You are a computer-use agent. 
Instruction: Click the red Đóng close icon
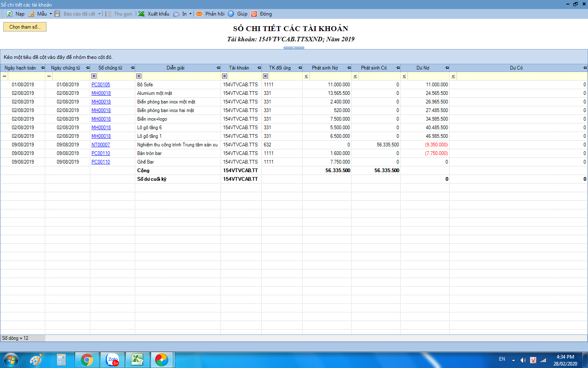[254, 14]
